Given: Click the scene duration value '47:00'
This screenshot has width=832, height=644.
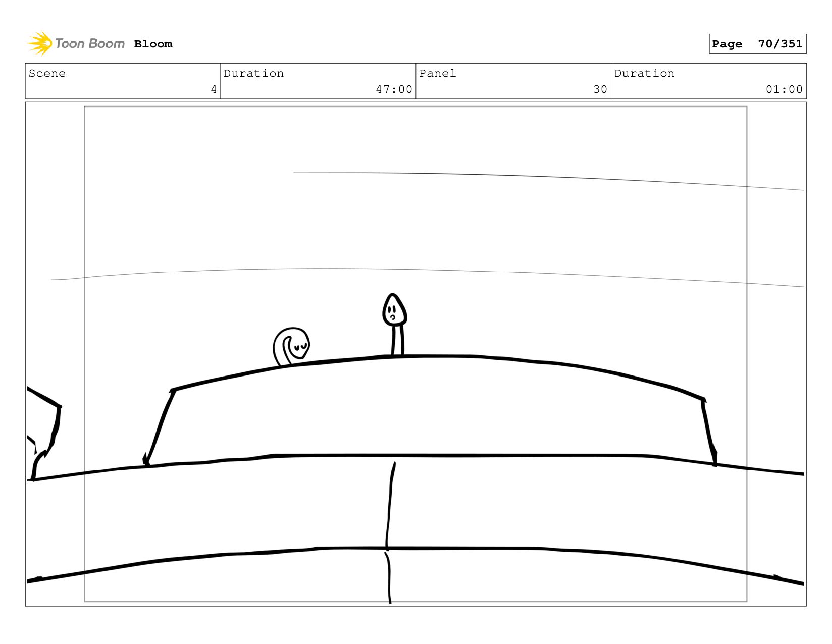Looking at the screenshot, I should 394,89.
